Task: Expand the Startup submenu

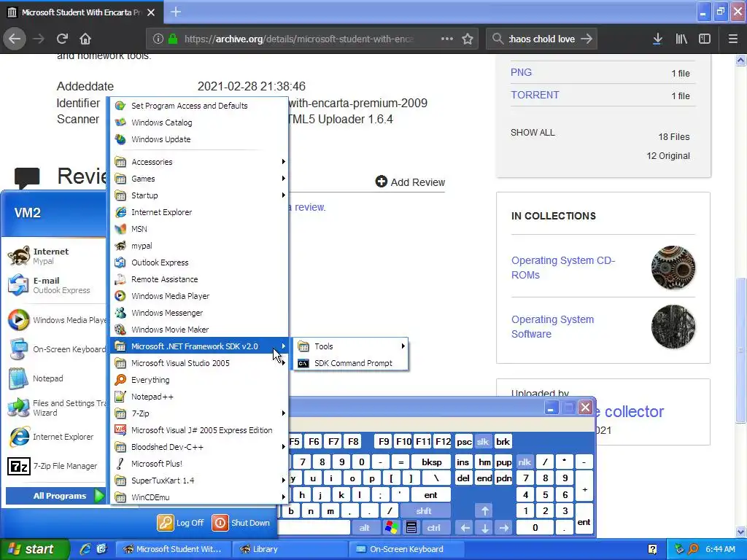Action: pos(200,195)
